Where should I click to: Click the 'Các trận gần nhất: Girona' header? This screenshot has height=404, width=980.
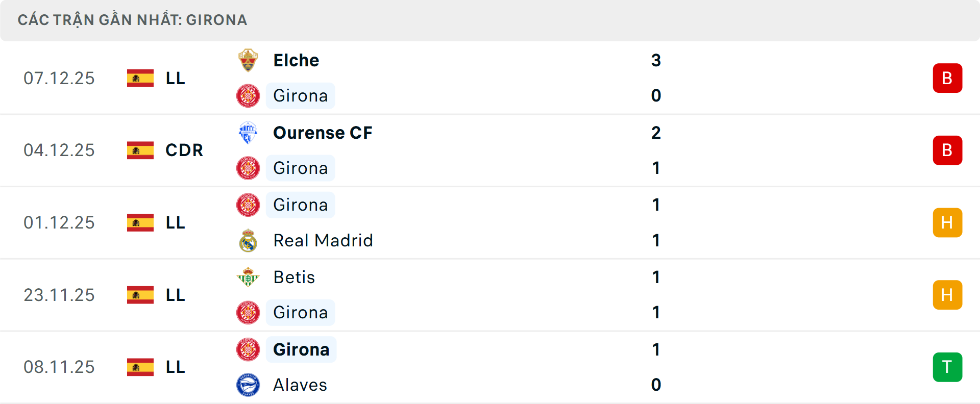tap(133, 20)
